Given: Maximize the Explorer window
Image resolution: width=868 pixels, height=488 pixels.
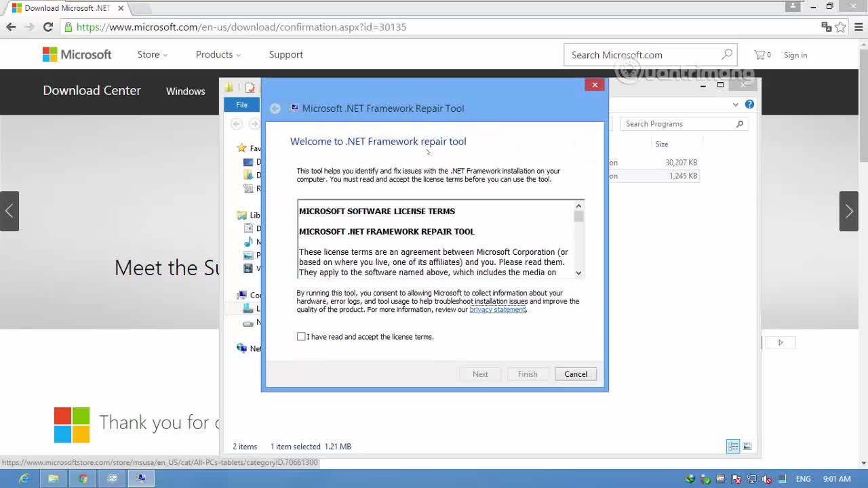Looking at the screenshot, I should click(720, 85).
